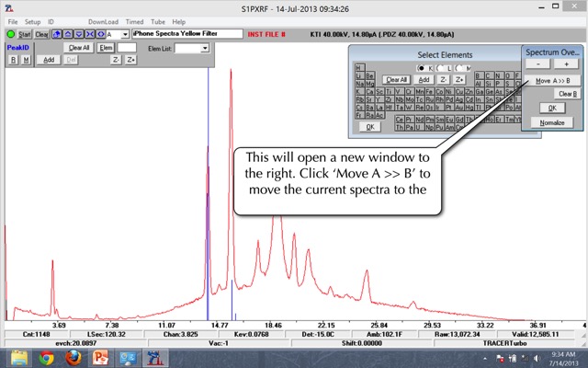The width and height of the screenshot is (588, 368).
Task: Open the Timed menu
Action: pyautogui.click(x=136, y=21)
